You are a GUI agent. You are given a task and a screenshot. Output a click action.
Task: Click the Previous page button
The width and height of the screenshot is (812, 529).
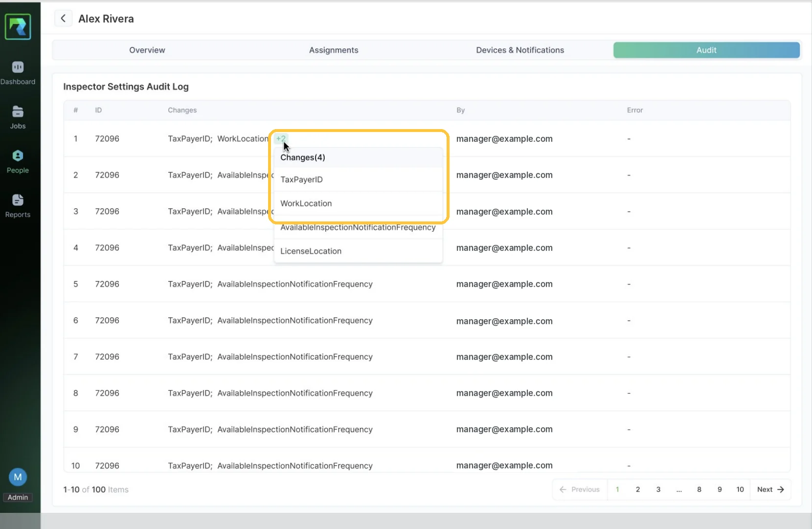click(x=580, y=489)
